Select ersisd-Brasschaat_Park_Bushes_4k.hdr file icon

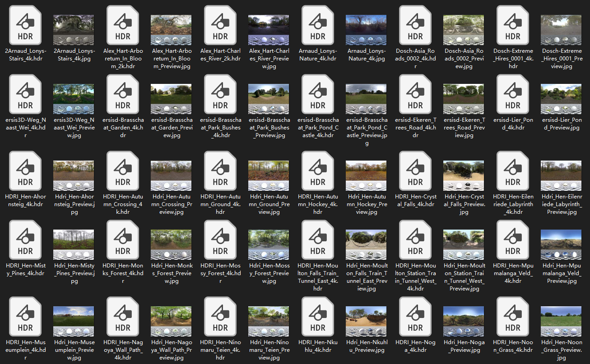(220, 95)
